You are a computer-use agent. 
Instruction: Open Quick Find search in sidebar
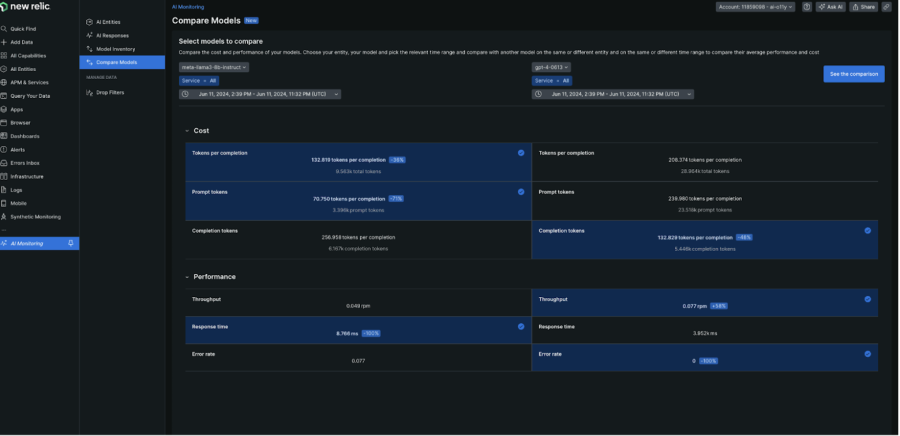23,29
